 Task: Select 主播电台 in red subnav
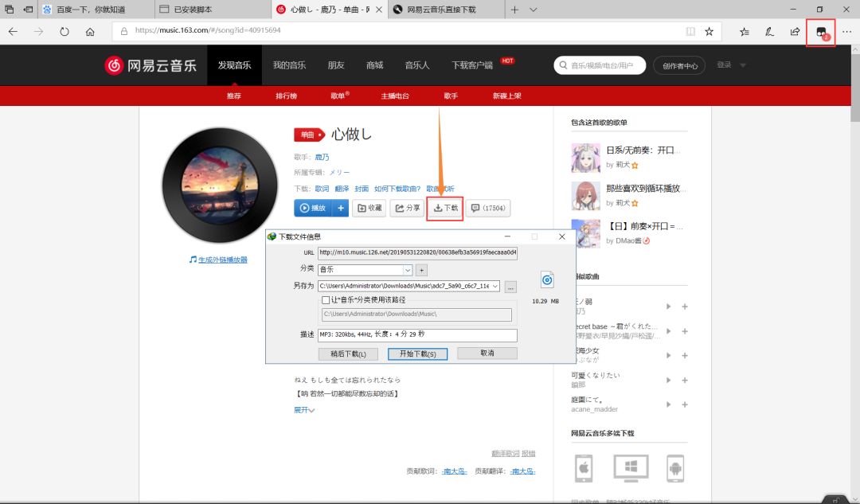[x=395, y=96]
